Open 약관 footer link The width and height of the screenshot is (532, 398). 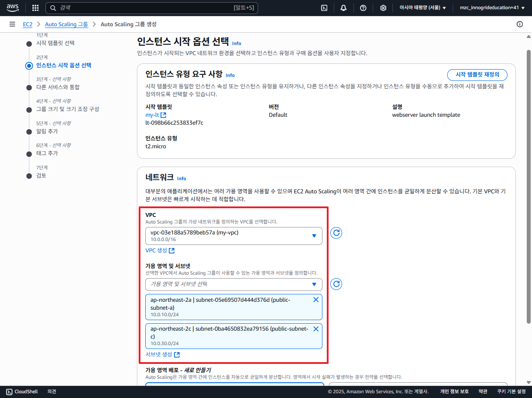[x=483, y=391]
